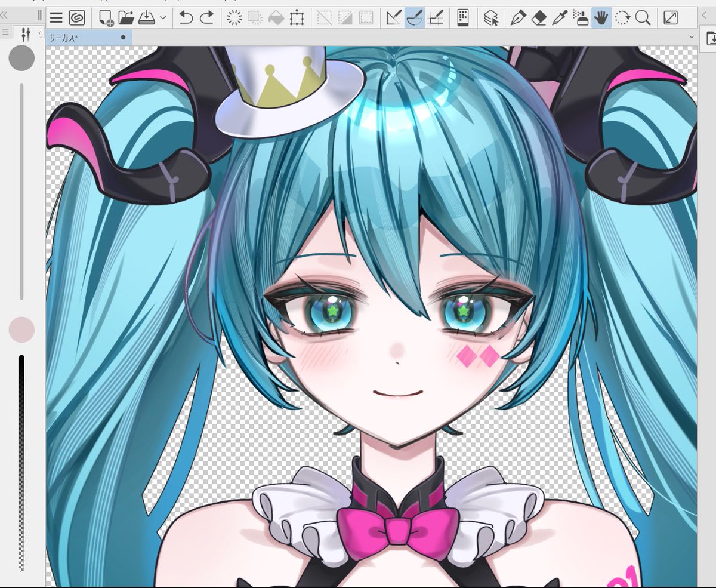716x588 pixels.
Task: Open the tool property sliders tab
Action: (25, 34)
